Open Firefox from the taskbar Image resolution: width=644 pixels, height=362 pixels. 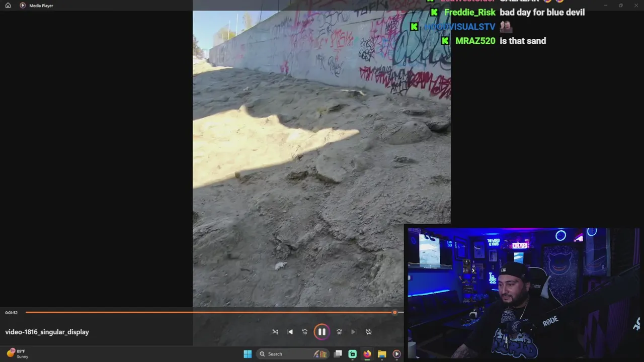point(367,354)
